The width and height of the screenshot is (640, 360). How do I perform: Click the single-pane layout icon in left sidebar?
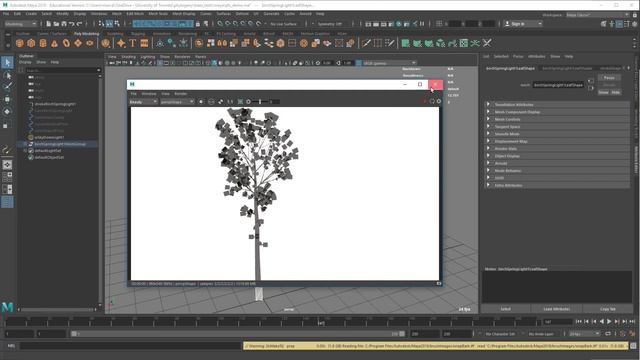click(x=7, y=165)
